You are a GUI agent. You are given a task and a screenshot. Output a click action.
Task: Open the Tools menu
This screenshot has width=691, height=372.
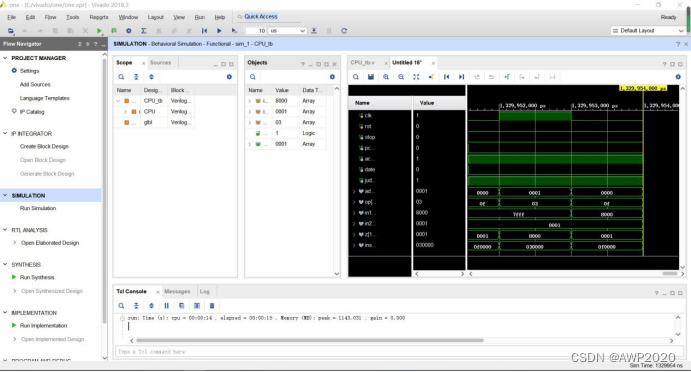coord(73,17)
